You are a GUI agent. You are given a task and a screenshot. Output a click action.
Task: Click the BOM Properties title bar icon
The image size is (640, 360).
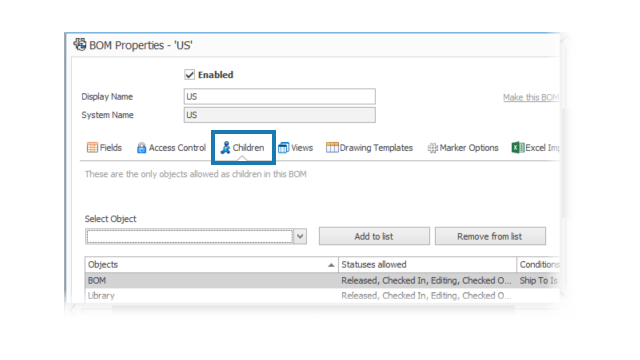(x=80, y=44)
